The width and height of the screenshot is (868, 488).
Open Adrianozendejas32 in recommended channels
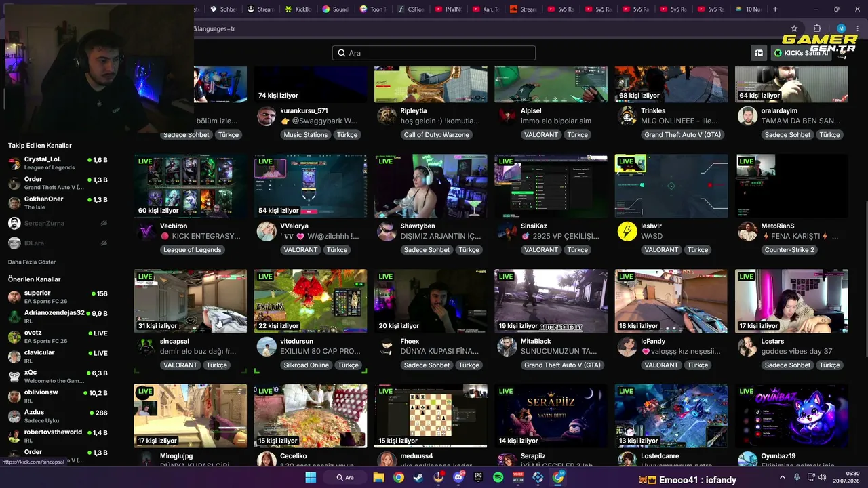[x=58, y=317]
